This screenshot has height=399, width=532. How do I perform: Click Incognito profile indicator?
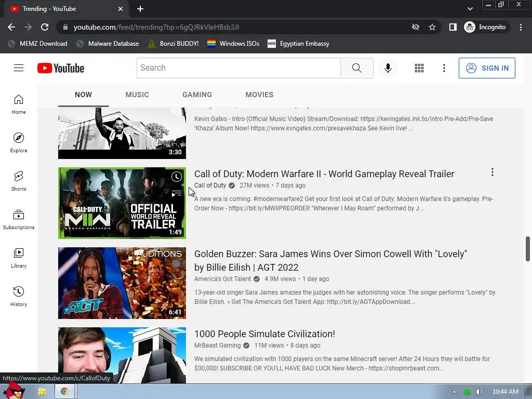tap(485, 27)
